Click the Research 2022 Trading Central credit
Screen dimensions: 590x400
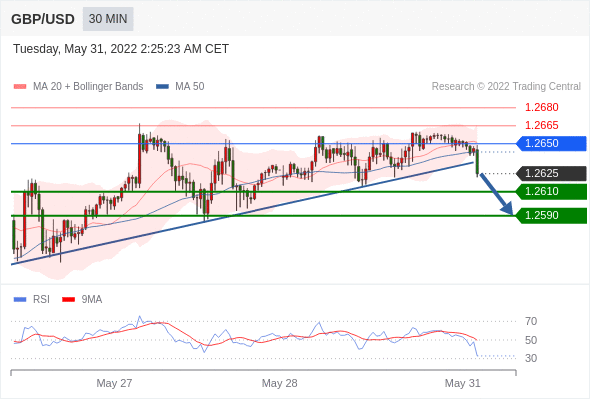pos(506,87)
